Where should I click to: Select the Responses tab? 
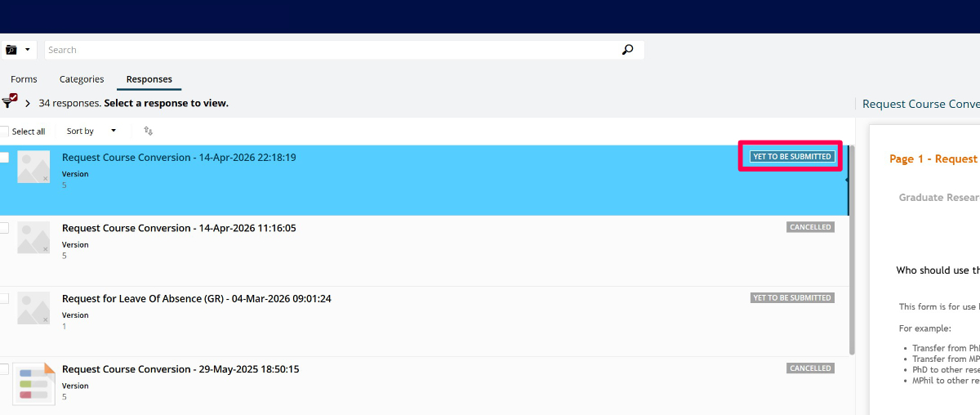click(x=149, y=79)
